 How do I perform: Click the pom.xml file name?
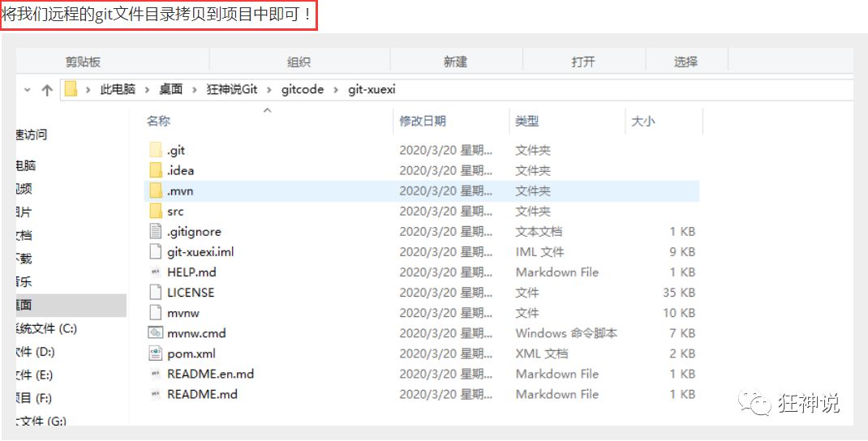(x=191, y=353)
